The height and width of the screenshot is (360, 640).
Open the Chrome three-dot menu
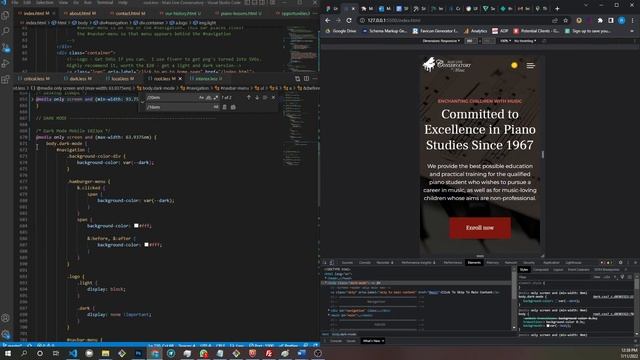[632, 20]
